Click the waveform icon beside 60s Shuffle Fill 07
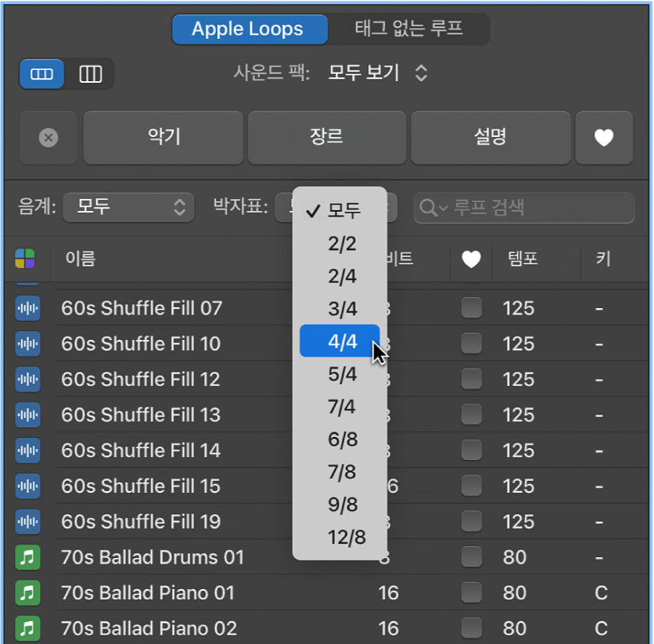The width and height of the screenshot is (654, 644). coord(28,308)
